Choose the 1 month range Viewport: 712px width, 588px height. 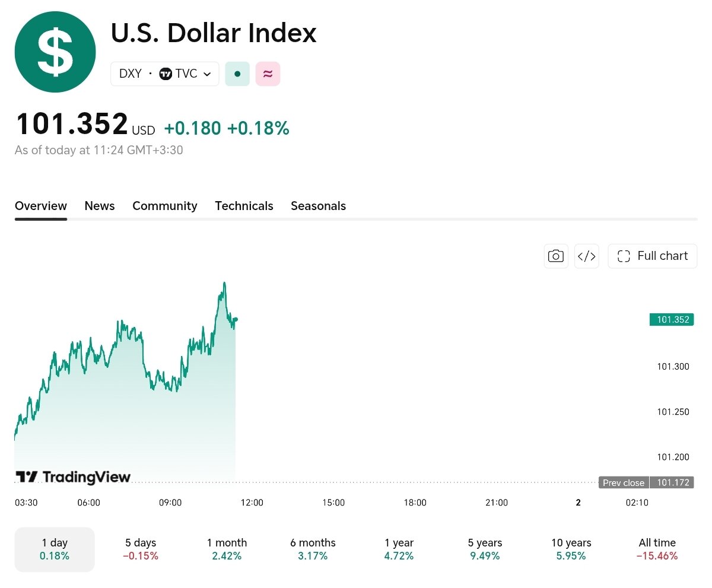[x=227, y=549]
